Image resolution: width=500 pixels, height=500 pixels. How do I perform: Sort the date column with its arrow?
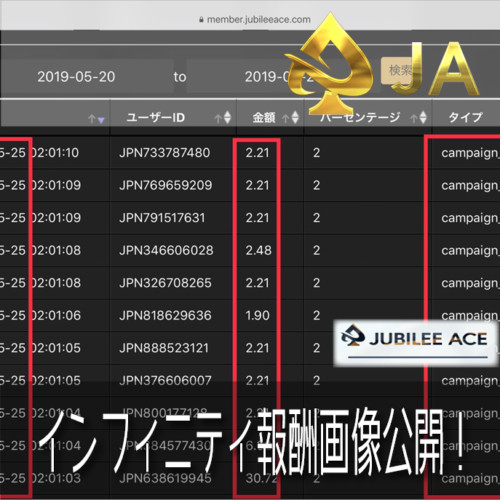coord(96,119)
